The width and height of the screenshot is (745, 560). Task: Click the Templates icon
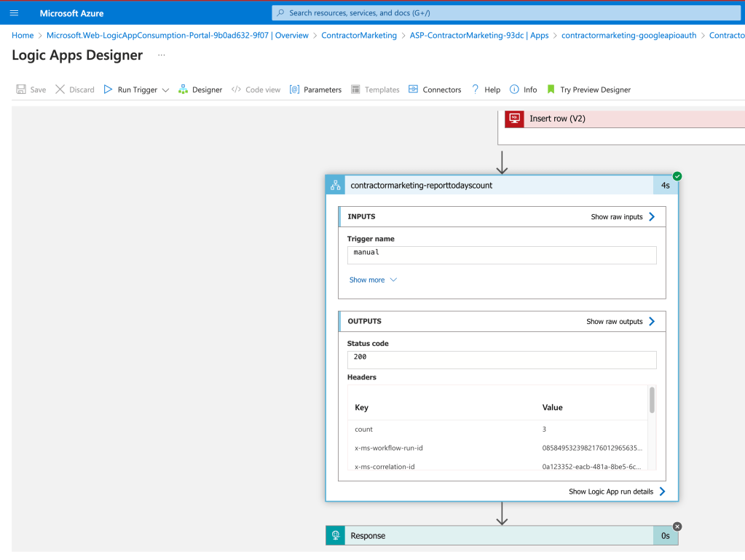click(355, 90)
